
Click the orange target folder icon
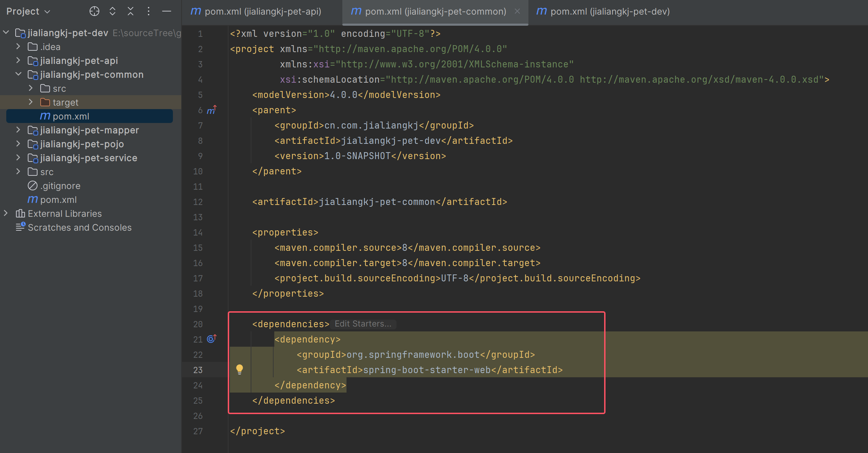click(x=45, y=102)
